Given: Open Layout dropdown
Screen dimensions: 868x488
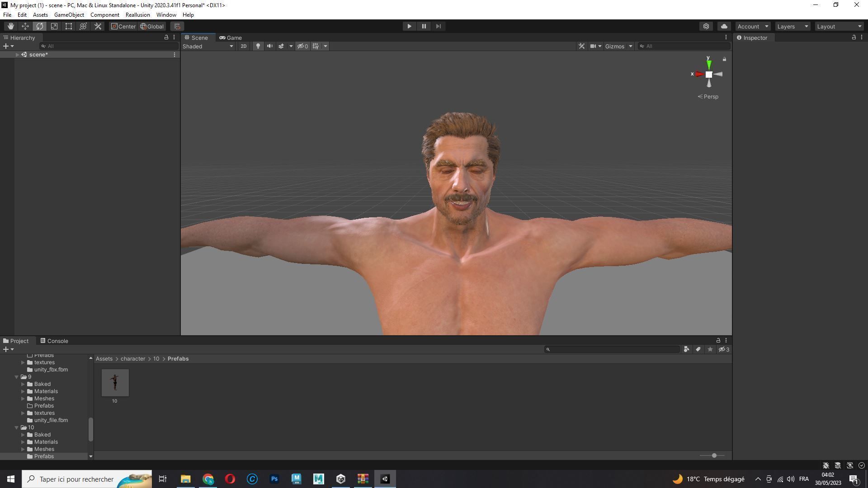Looking at the screenshot, I should [x=840, y=26].
